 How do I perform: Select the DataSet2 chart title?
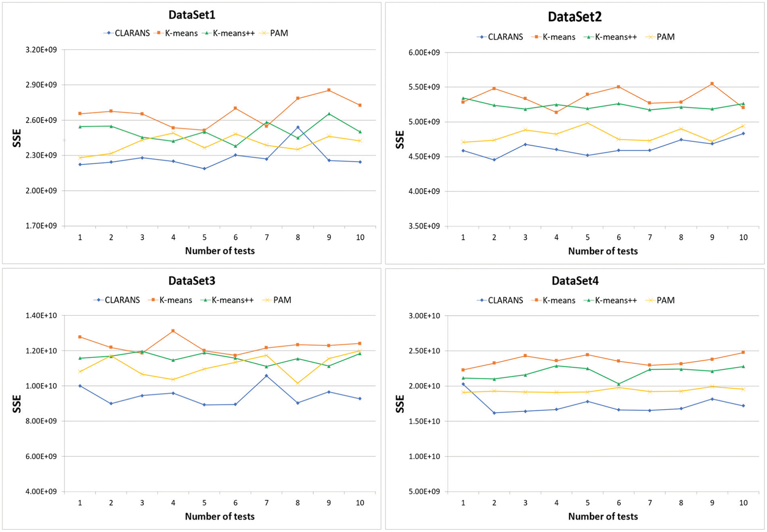pyautogui.click(x=575, y=17)
